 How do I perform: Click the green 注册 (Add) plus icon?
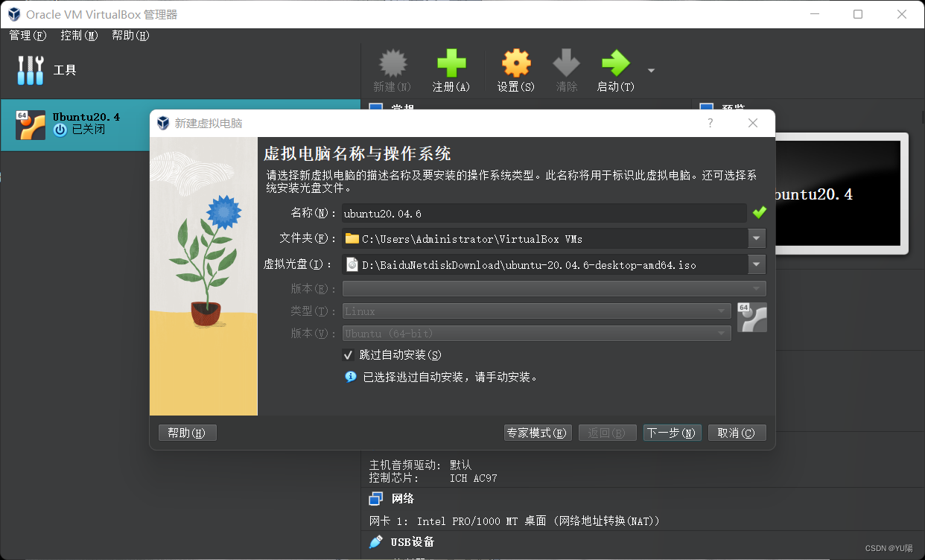(x=451, y=64)
